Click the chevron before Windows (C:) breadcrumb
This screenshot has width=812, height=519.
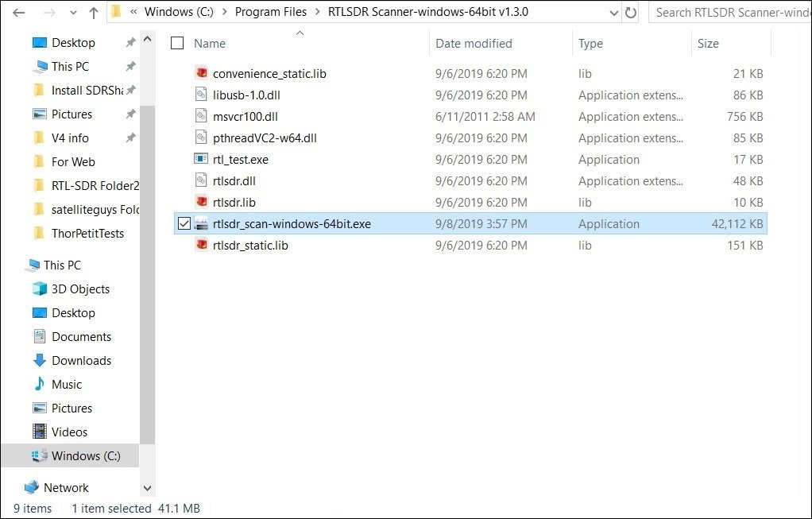click(x=133, y=13)
